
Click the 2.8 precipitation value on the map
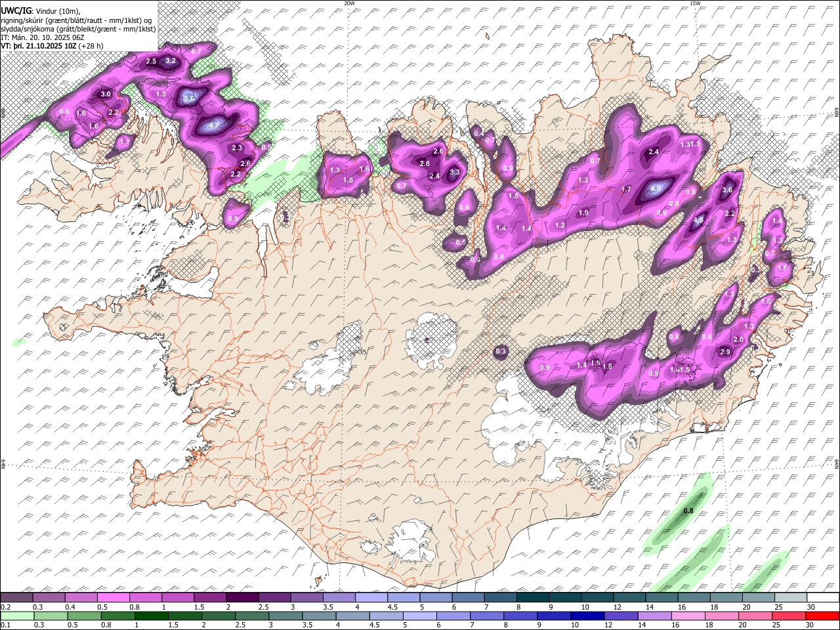click(425, 164)
